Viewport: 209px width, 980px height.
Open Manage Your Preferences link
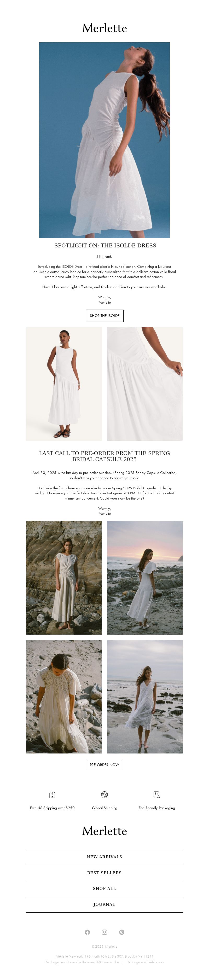(146, 962)
